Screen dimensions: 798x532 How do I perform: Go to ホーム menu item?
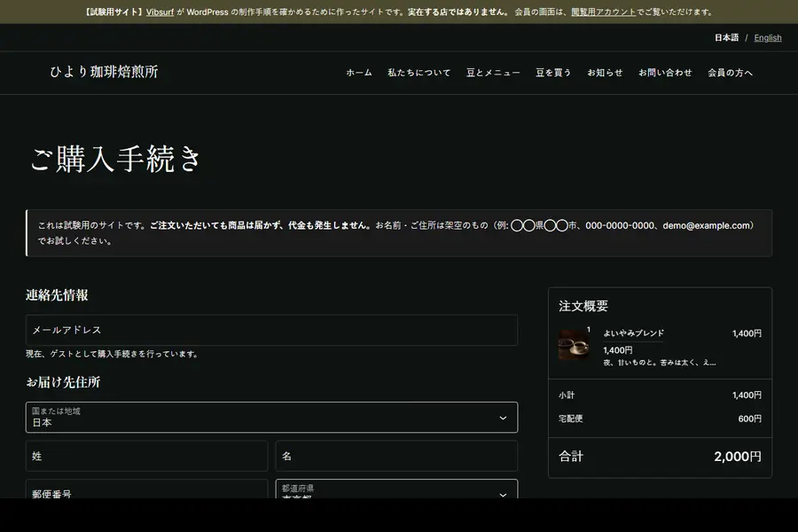pos(359,73)
